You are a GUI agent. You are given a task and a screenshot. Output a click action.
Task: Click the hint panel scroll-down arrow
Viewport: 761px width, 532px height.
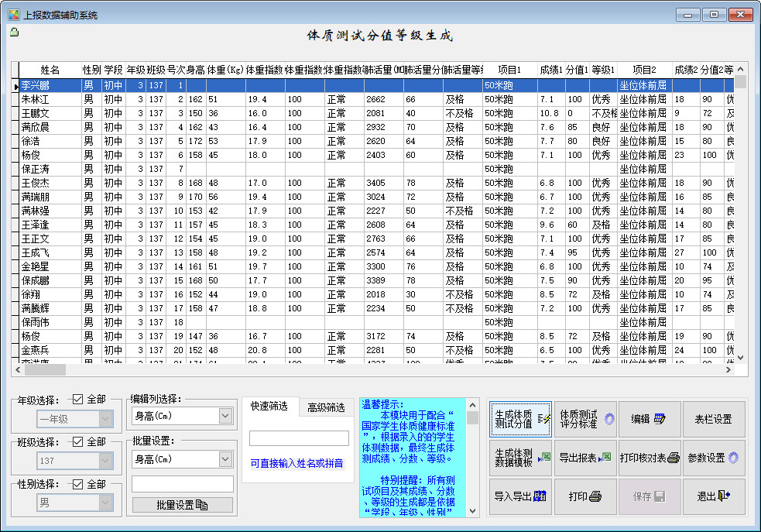473,511
